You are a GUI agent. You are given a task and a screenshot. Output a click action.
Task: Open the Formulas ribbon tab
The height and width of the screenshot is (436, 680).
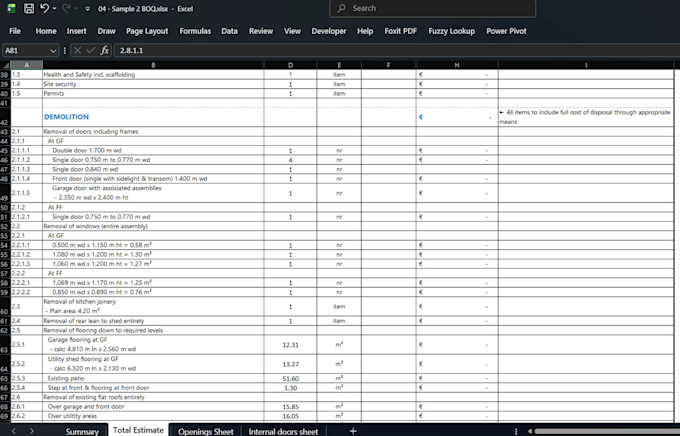tap(195, 31)
